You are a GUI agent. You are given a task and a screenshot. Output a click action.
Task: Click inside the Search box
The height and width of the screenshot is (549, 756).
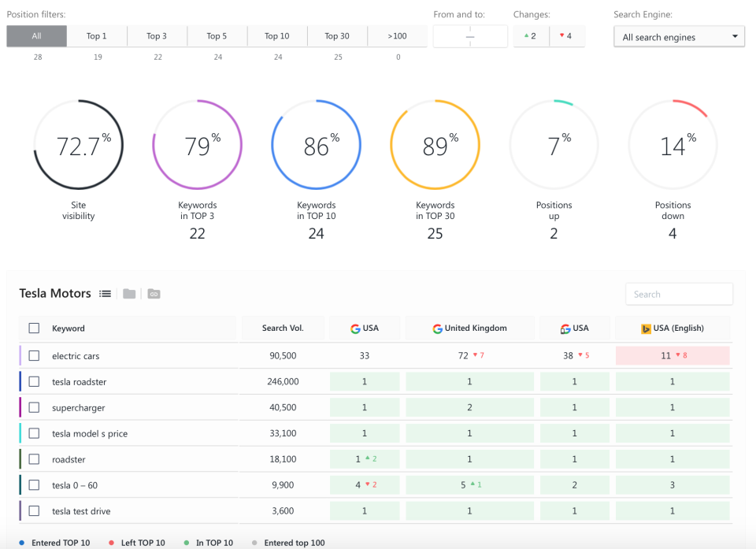tap(679, 293)
